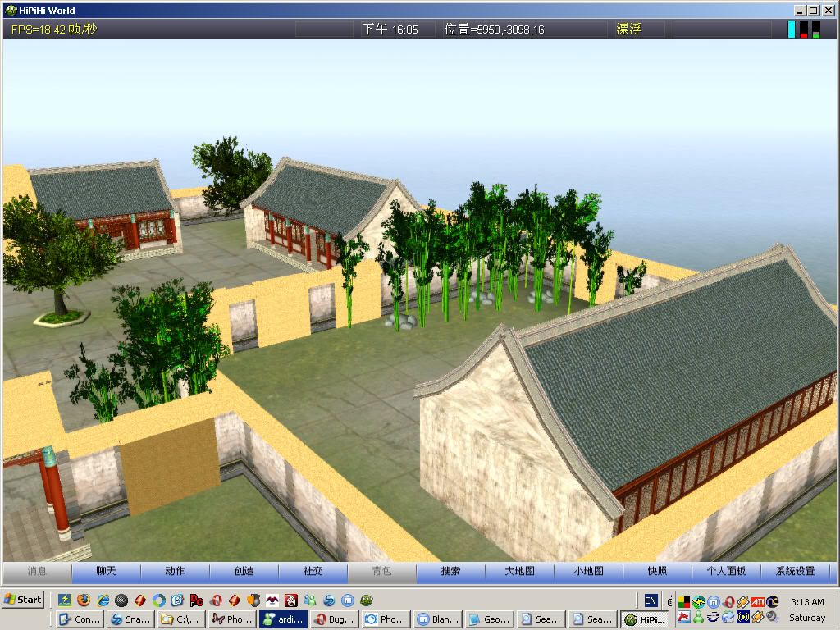840x630 pixels.
Task: Open the 社交 (Social) panel
Action: [313, 572]
